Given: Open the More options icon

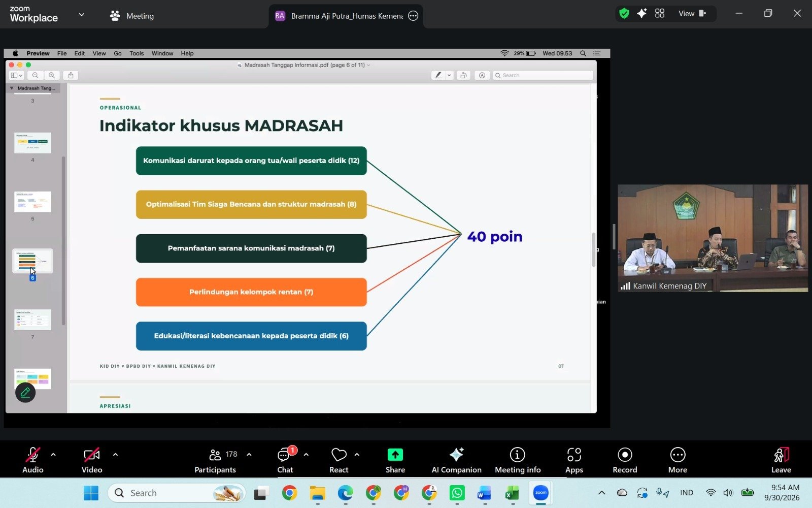Looking at the screenshot, I should [x=678, y=455].
